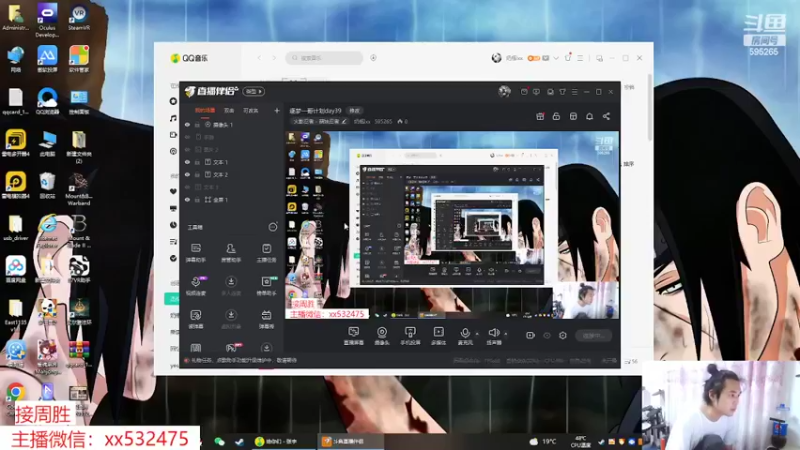Toggle lock on 文本 1 source
800x450 pixels.
pos(197,162)
